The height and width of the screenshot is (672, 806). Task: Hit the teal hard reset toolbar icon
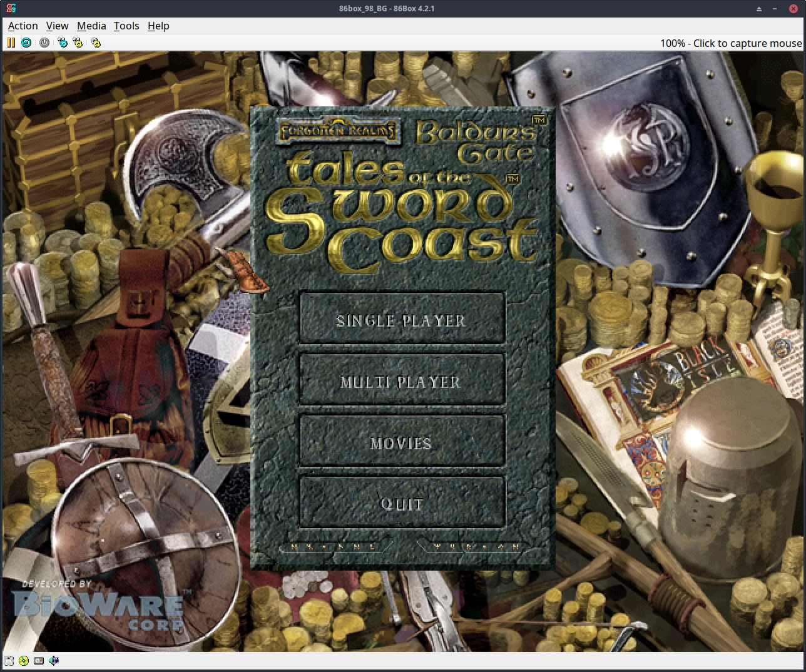[26, 43]
